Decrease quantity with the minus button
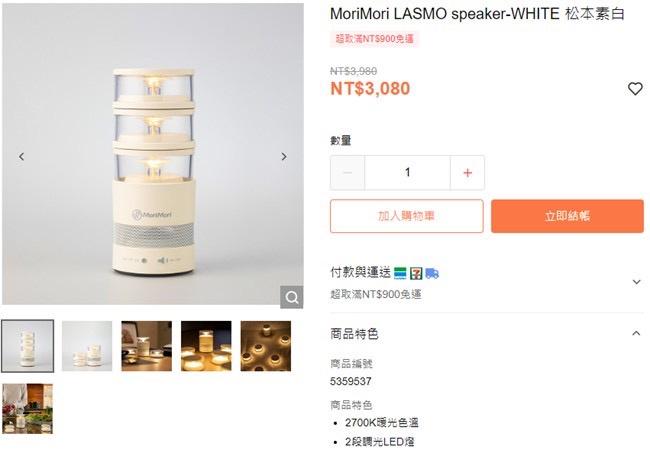This screenshot has width=650, height=450. click(x=347, y=173)
